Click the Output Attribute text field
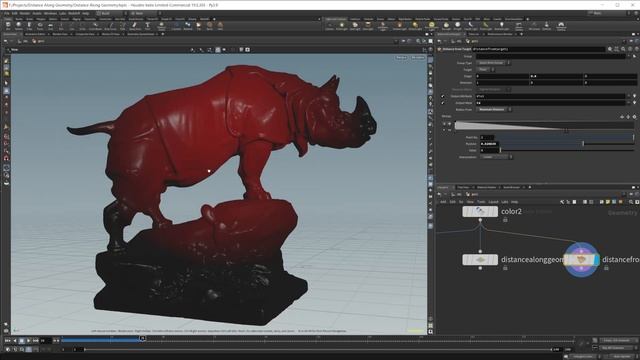This screenshot has height=360, width=640. [550, 96]
